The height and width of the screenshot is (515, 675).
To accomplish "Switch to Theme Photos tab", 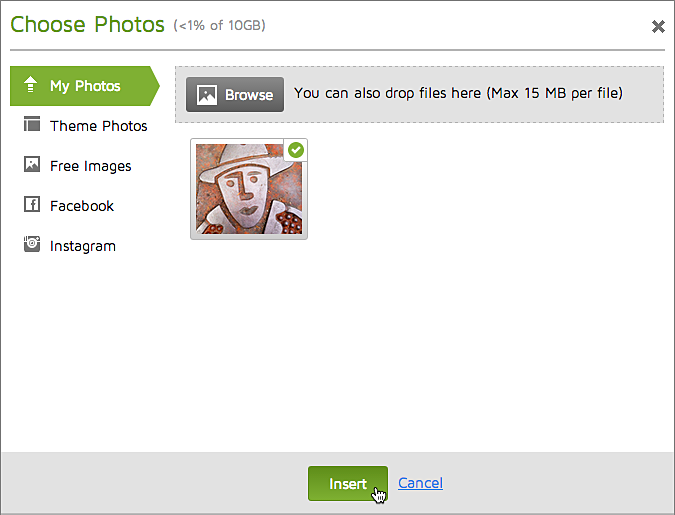I will pyautogui.click(x=98, y=126).
